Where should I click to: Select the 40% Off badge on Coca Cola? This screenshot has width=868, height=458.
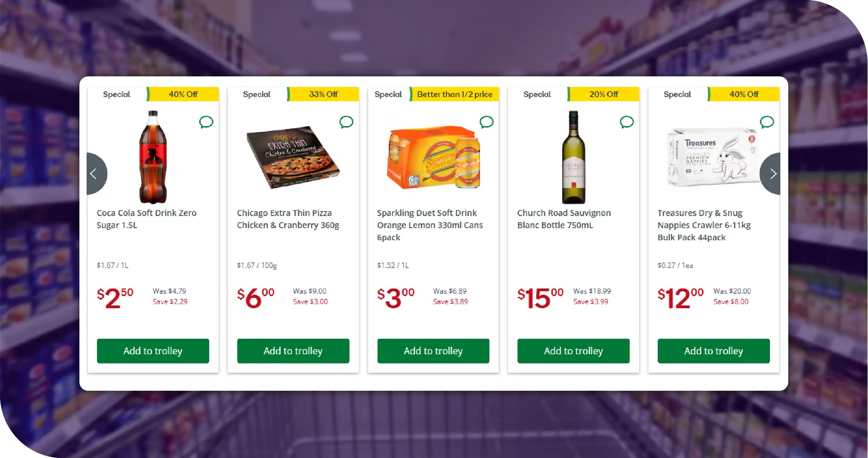click(x=183, y=94)
